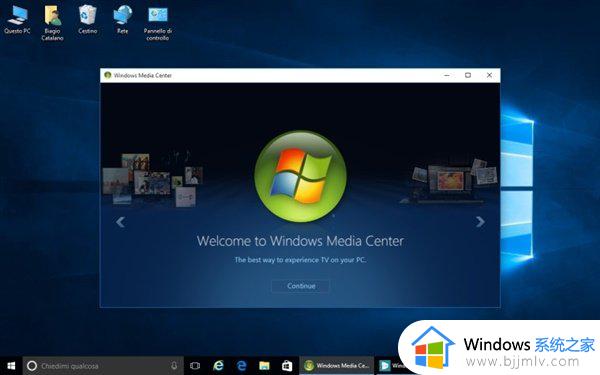Open the Biagio Catalano user folder icon
Viewport: 600px width, 375px height.
tap(52, 23)
